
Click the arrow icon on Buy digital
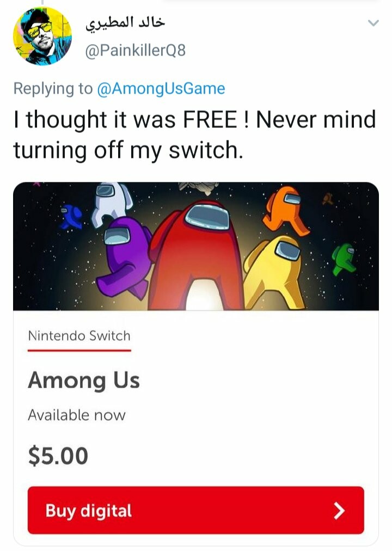(x=339, y=510)
